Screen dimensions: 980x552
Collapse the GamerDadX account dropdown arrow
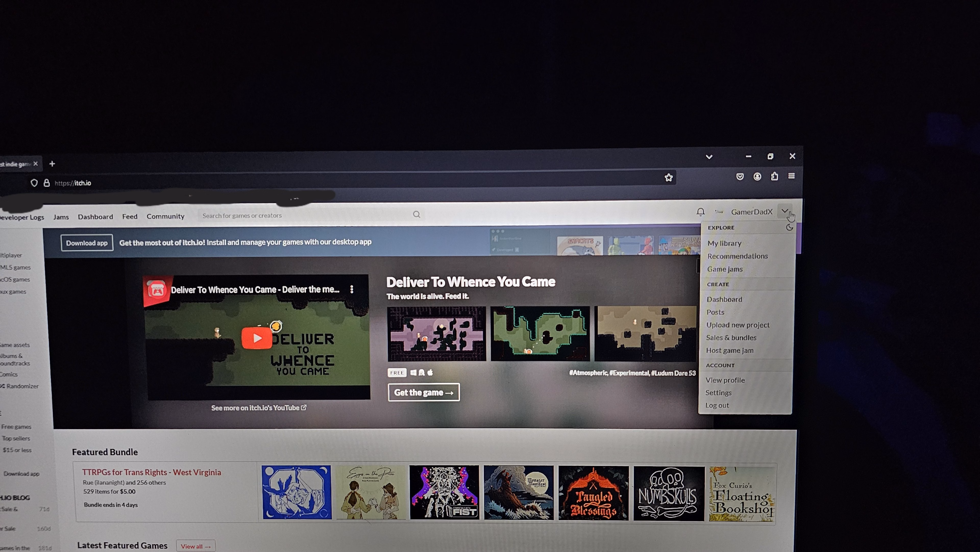click(x=785, y=211)
